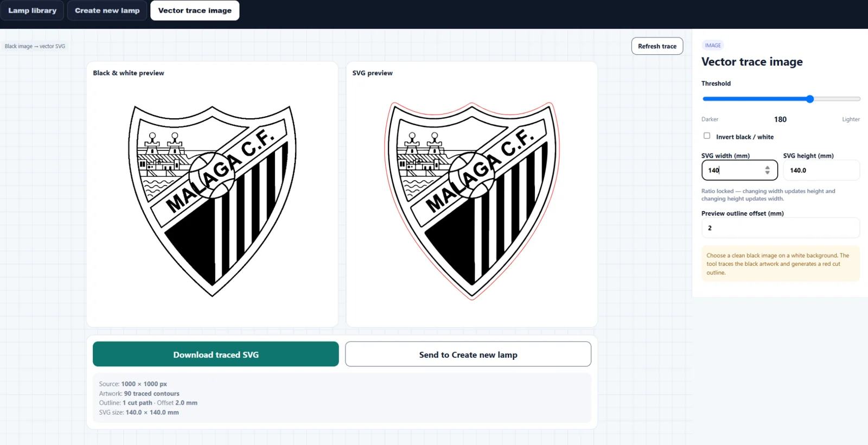Switch to Create new lamp tab
Screen dimensions: 868x445
point(107,10)
